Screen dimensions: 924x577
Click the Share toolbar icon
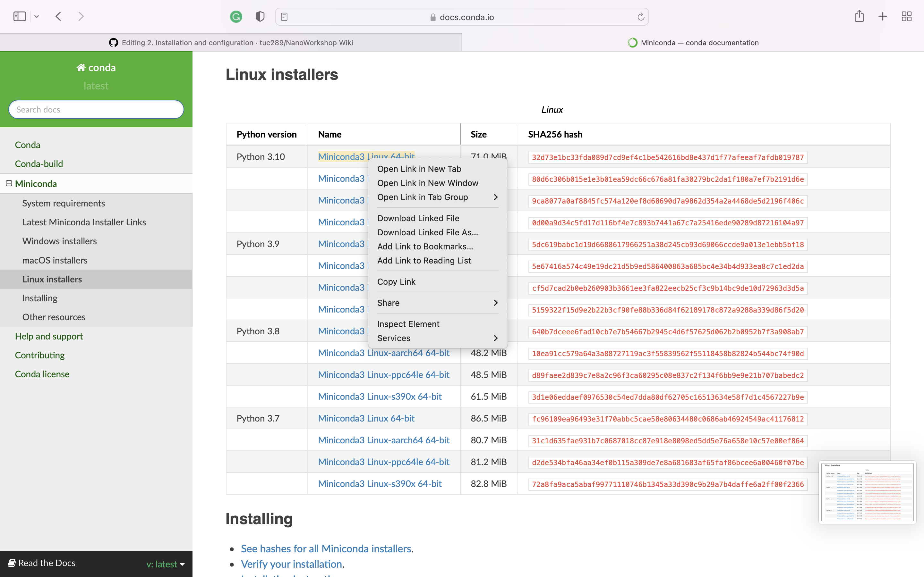tap(859, 16)
